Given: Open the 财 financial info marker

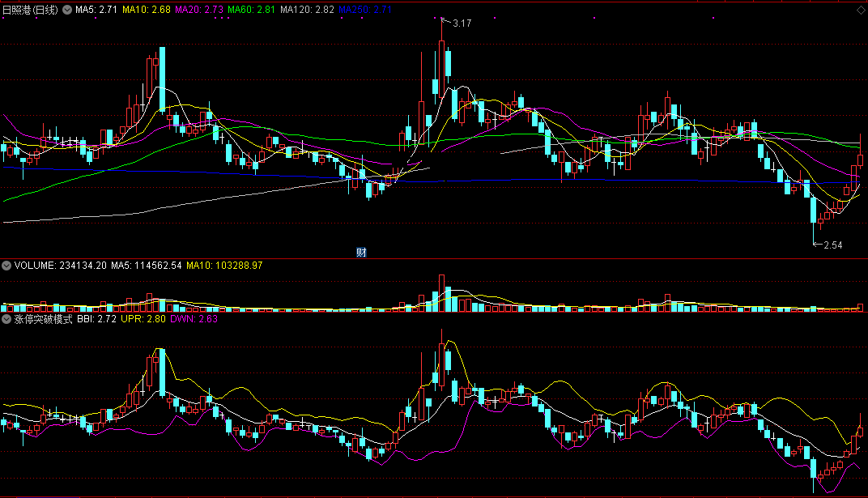Looking at the screenshot, I should pyautogui.click(x=361, y=253).
